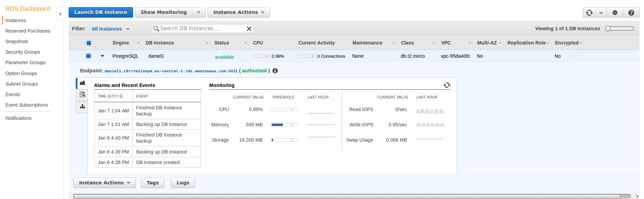The image size is (644, 199).
Task: Click the RDS Dashboard link
Action: [x=28, y=9]
